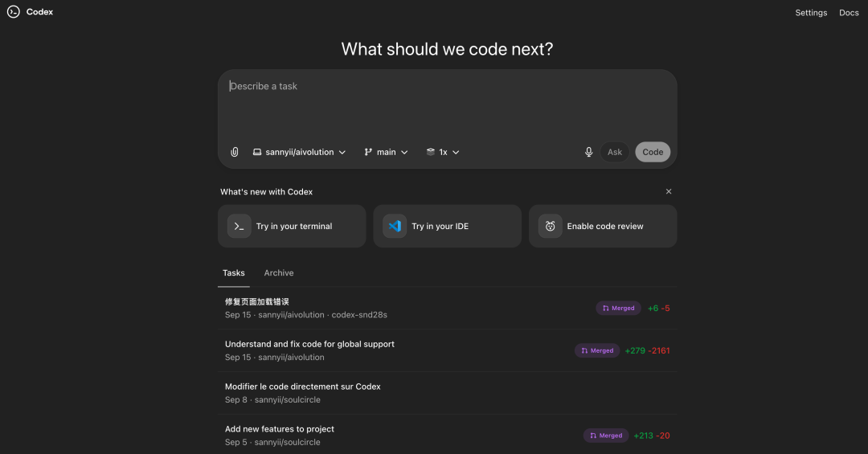Open the sannyii/aivolution repository dropdown
This screenshot has height=454, width=868.
tap(299, 152)
